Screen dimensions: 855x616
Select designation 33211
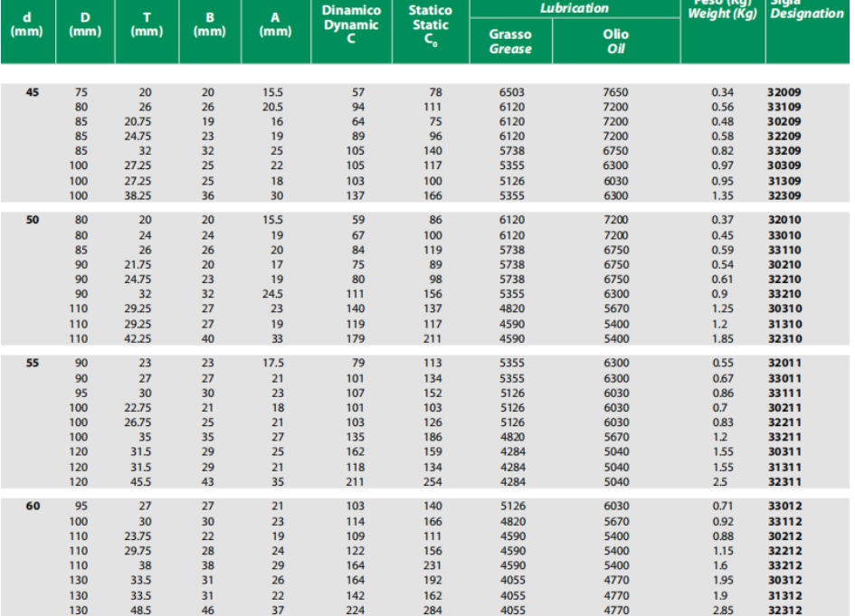[784, 437]
